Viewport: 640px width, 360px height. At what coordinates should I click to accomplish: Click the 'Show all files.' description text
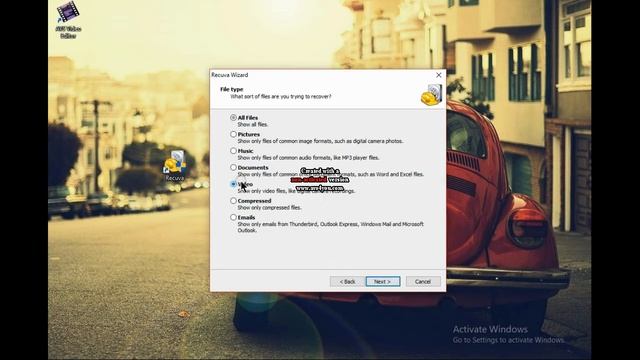click(253, 124)
